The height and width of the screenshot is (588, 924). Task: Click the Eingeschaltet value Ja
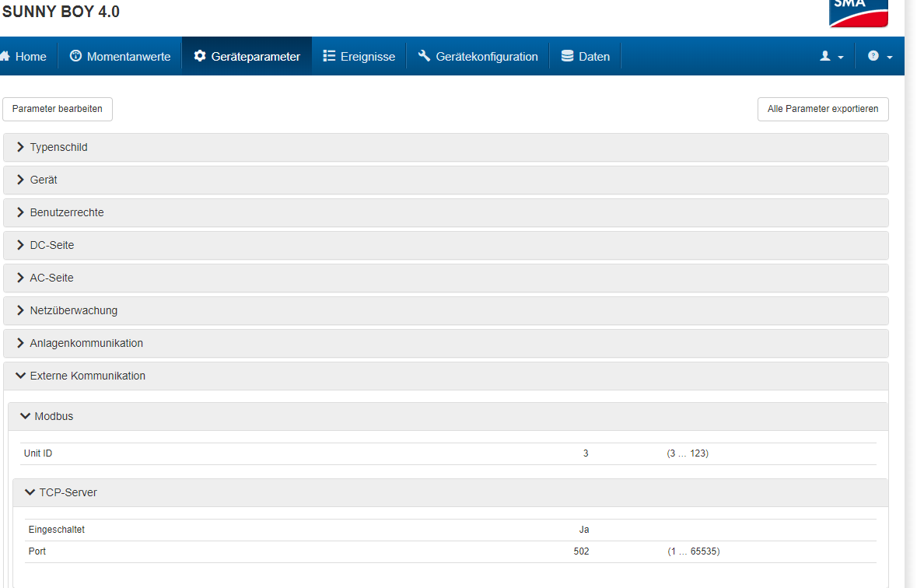point(584,530)
